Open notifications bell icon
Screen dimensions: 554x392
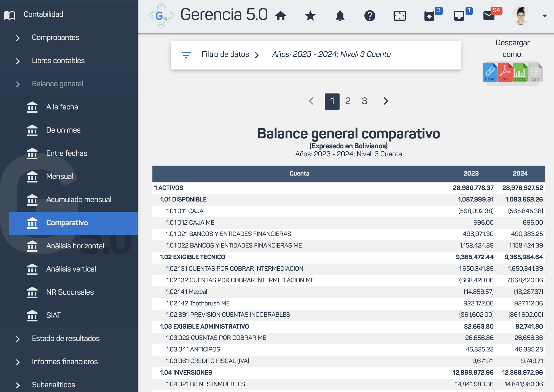point(340,16)
